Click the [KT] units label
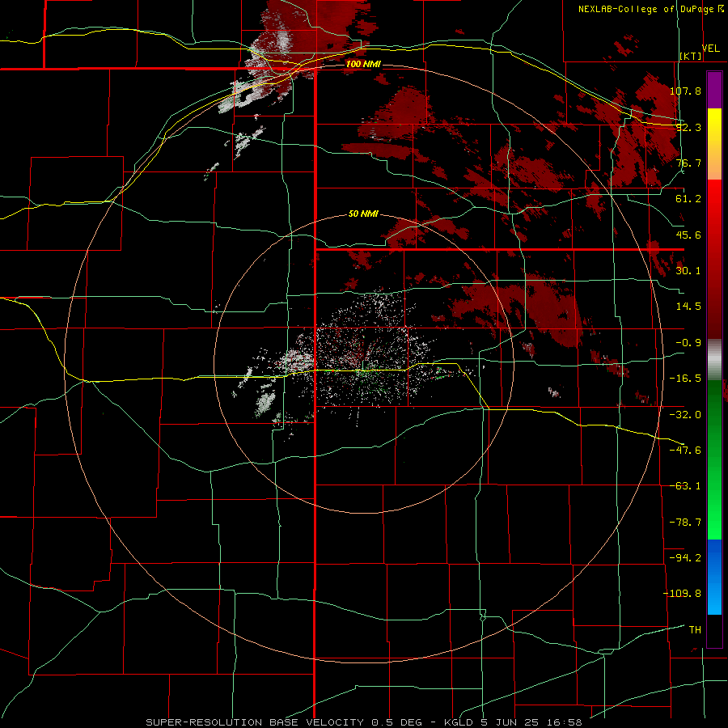 pyautogui.click(x=691, y=56)
